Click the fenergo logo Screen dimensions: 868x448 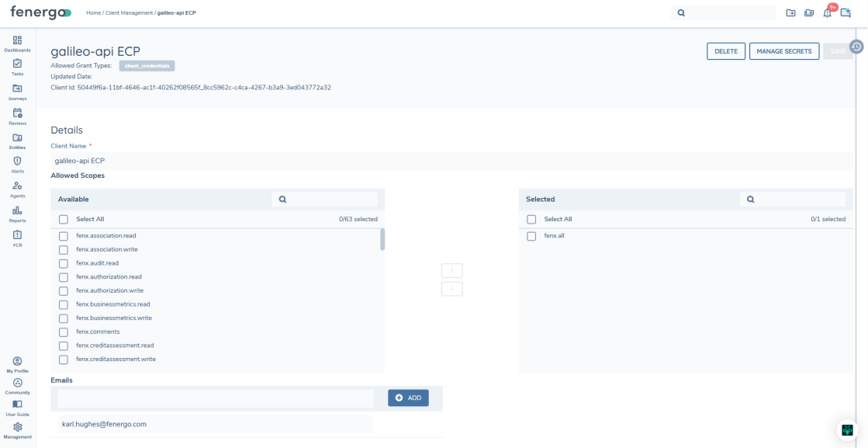pyautogui.click(x=41, y=12)
